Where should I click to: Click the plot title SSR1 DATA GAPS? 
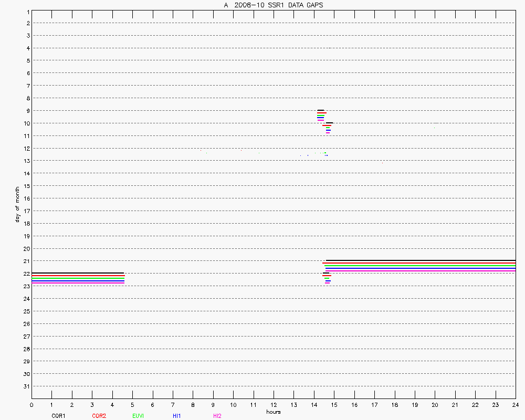pyautogui.click(x=273, y=5)
